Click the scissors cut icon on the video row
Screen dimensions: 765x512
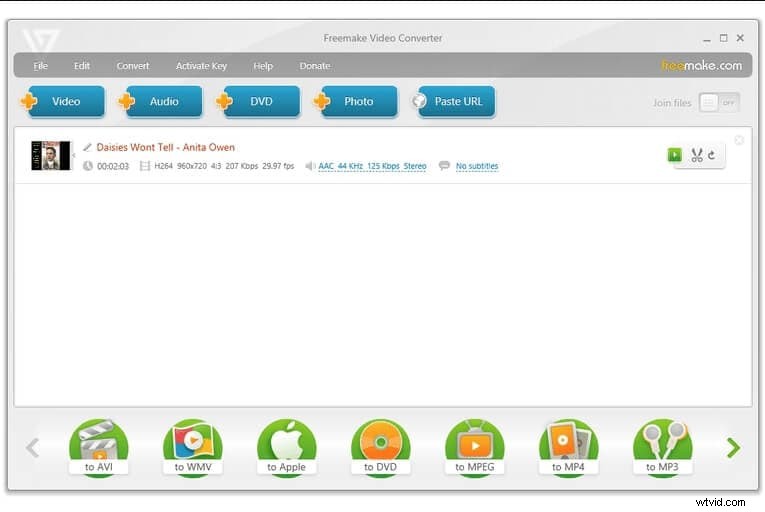pos(697,155)
